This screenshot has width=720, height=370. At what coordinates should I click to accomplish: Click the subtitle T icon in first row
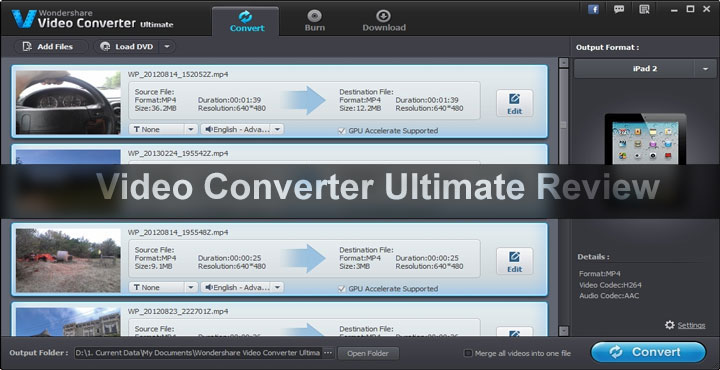coord(136,130)
